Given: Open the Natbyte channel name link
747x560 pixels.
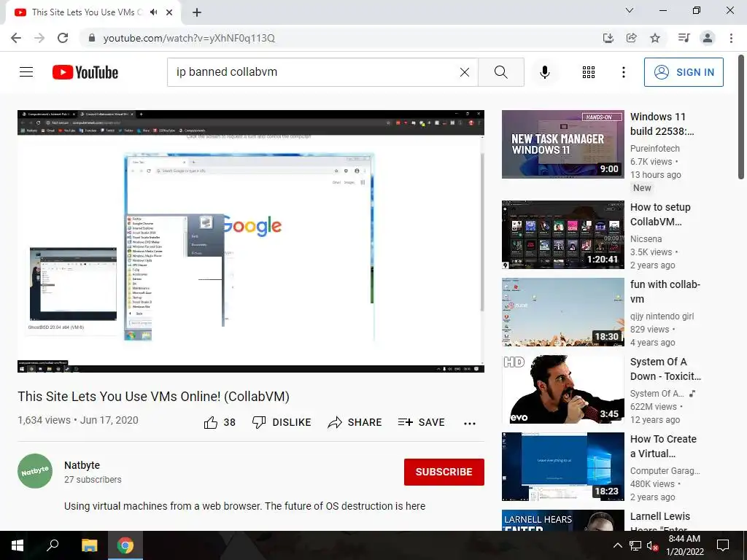Looking at the screenshot, I should coord(82,465).
